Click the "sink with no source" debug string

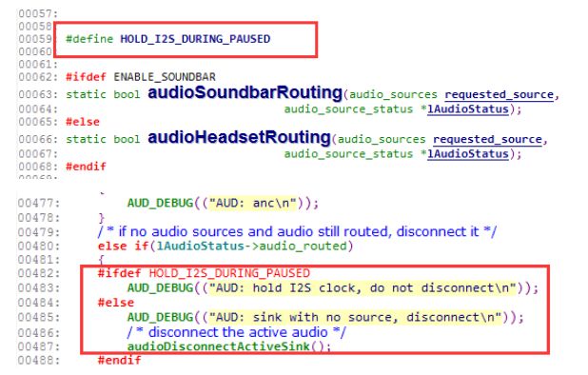click(356, 318)
